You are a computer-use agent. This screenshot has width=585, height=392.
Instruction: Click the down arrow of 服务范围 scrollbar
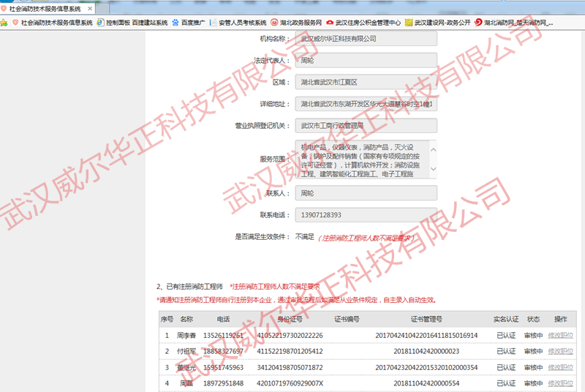click(x=433, y=169)
